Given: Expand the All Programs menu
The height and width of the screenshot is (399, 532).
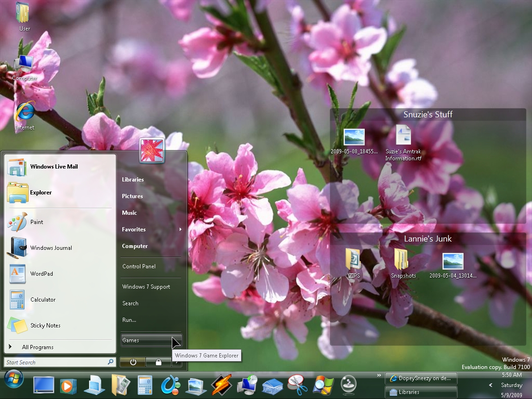Looking at the screenshot, I should [x=38, y=347].
